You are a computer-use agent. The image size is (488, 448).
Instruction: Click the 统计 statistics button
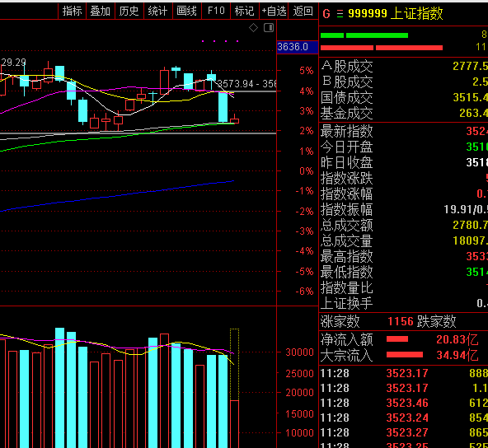(x=158, y=12)
